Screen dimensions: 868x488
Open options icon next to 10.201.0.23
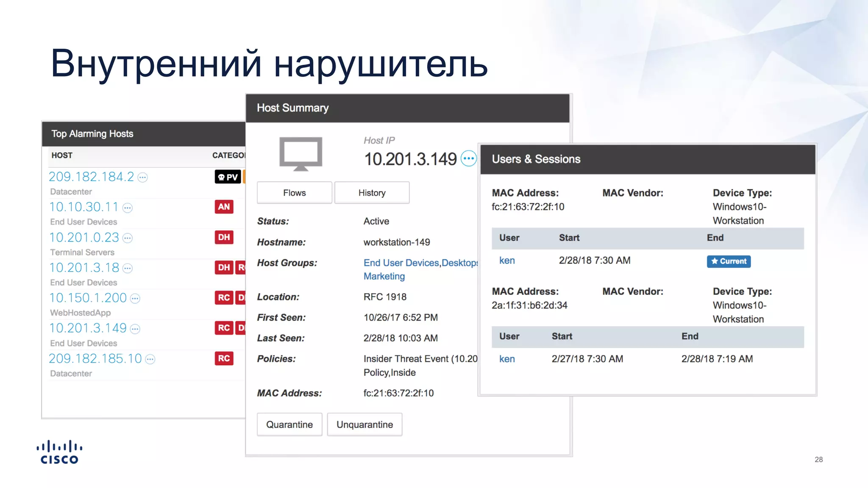(x=128, y=238)
